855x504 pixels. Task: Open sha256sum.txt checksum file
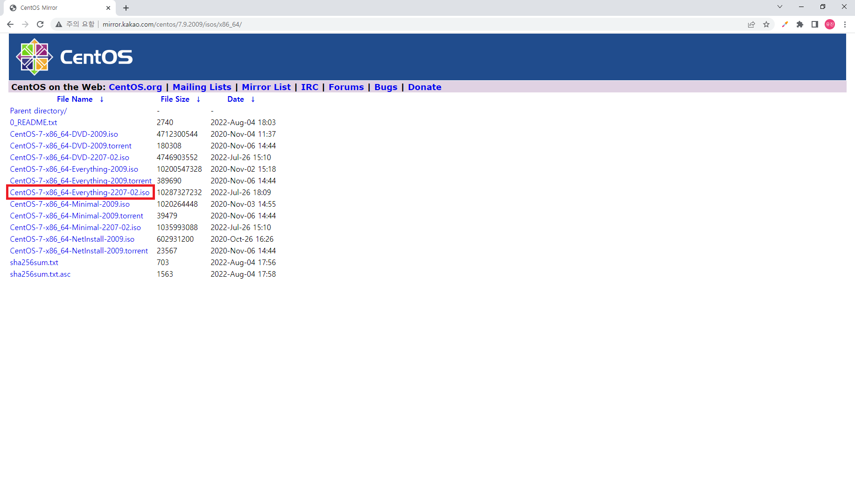tap(34, 263)
